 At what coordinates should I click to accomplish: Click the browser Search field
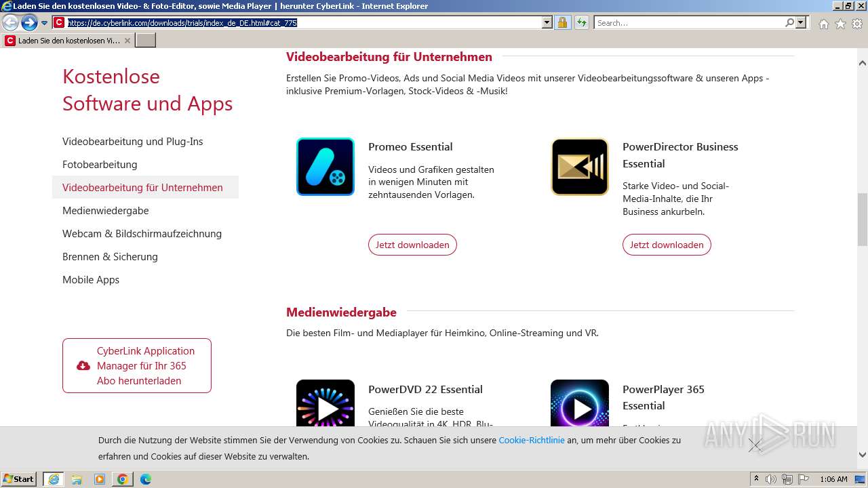(x=690, y=22)
